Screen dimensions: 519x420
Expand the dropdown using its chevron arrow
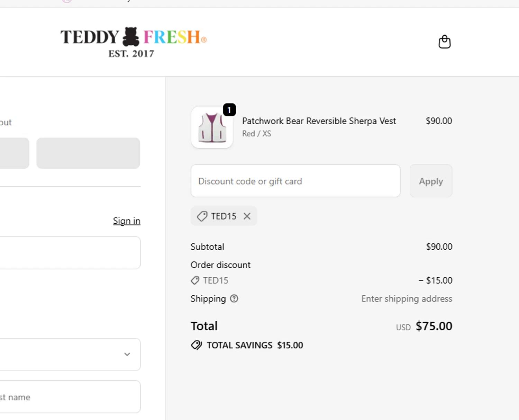point(127,354)
